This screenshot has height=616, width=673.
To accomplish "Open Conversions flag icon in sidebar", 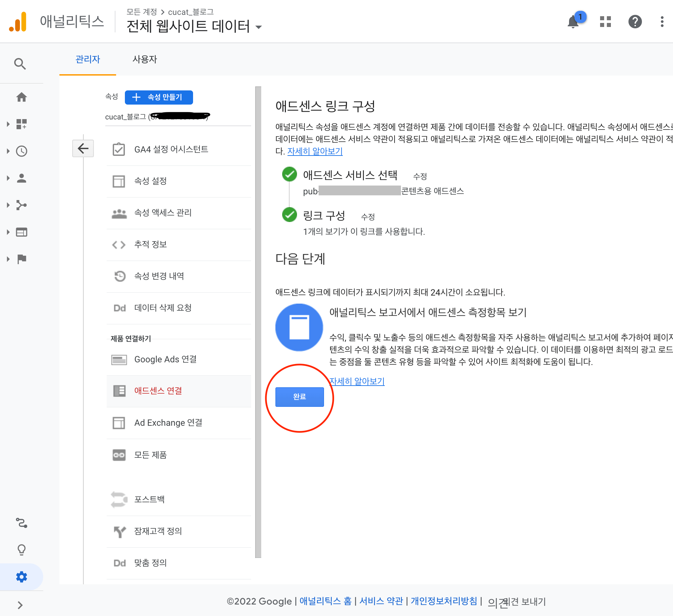I will click(22, 259).
